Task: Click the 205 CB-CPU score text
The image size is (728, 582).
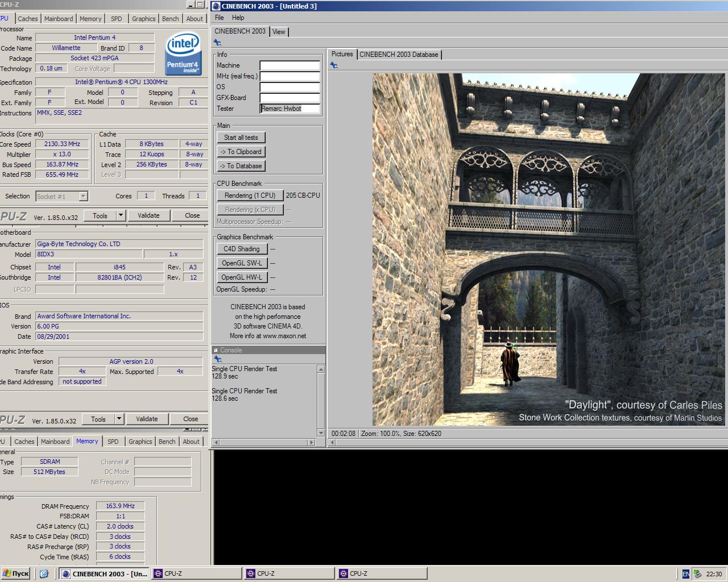Action: (x=303, y=196)
